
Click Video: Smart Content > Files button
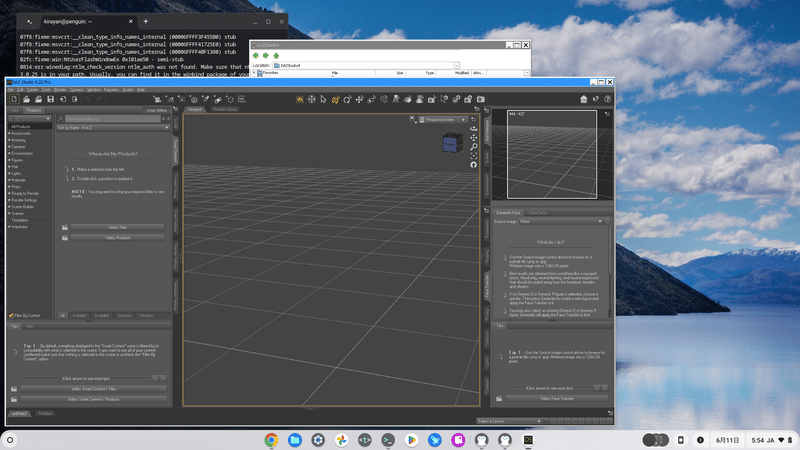tap(93, 389)
